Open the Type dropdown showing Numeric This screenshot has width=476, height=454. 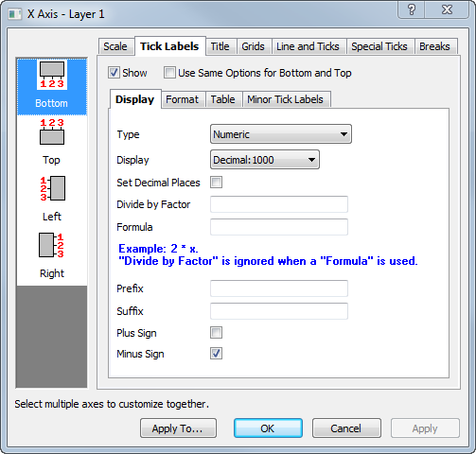281,134
